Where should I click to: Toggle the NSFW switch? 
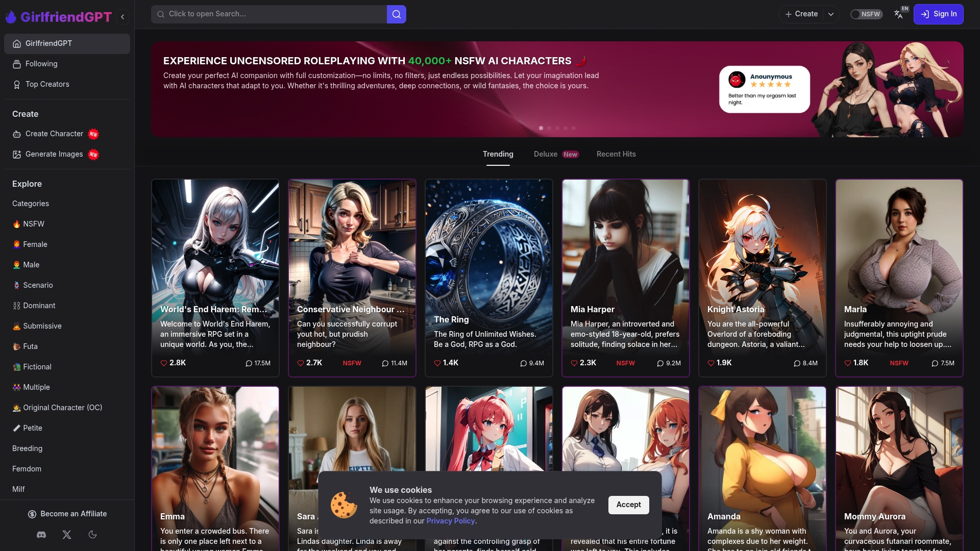pyautogui.click(x=866, y=14)
